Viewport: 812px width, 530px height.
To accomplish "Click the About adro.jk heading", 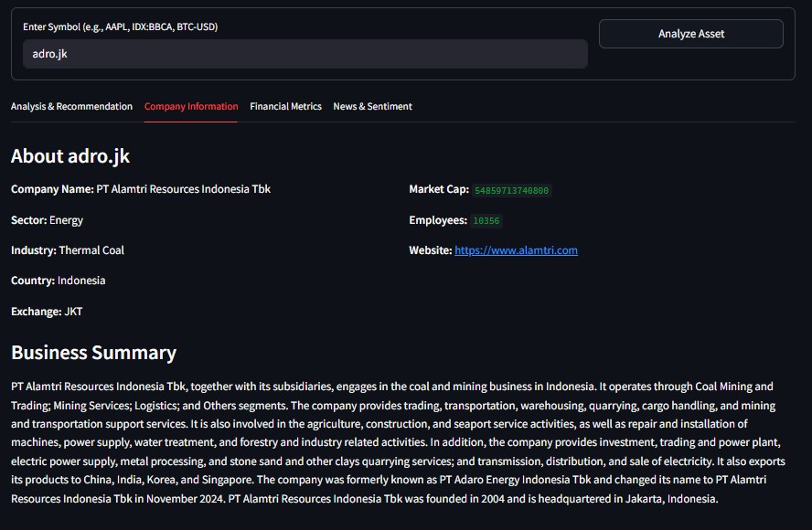I will coord(70,156).
